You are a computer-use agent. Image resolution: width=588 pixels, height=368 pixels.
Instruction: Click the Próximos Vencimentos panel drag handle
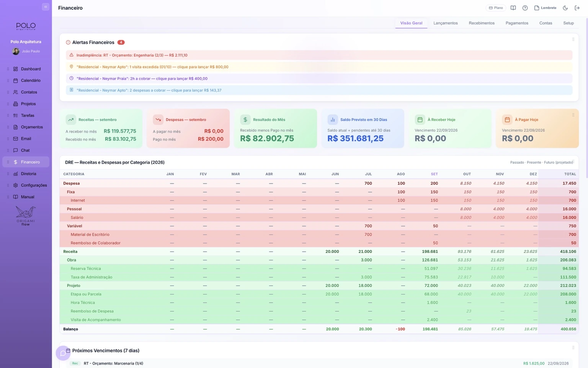(x=573, y=348)
